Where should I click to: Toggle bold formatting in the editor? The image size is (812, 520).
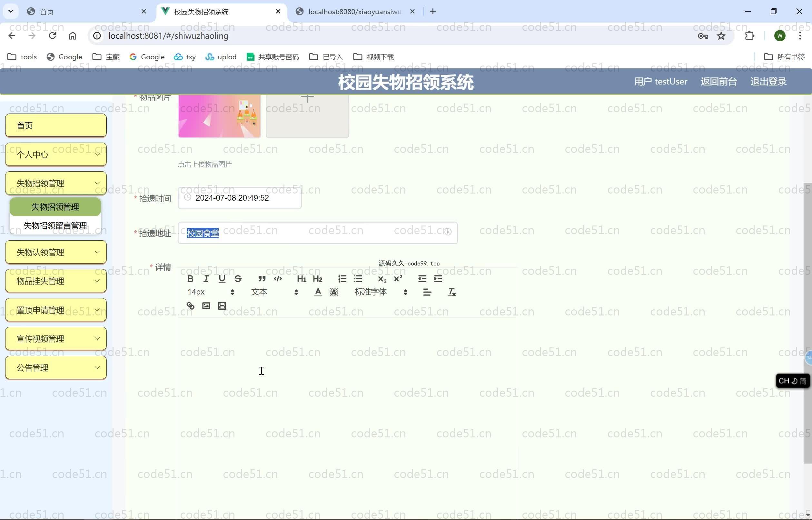pos(190,279)
